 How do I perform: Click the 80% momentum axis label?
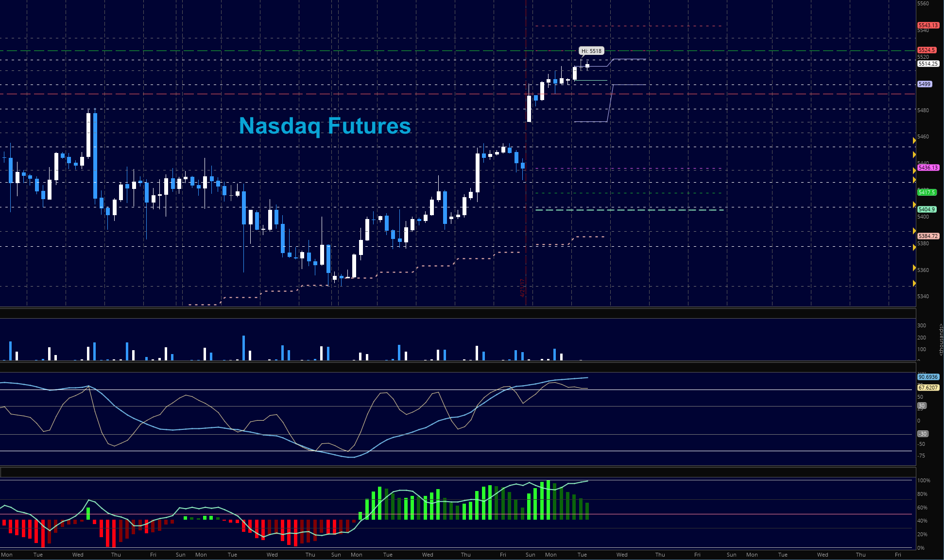tap(922, 494)
